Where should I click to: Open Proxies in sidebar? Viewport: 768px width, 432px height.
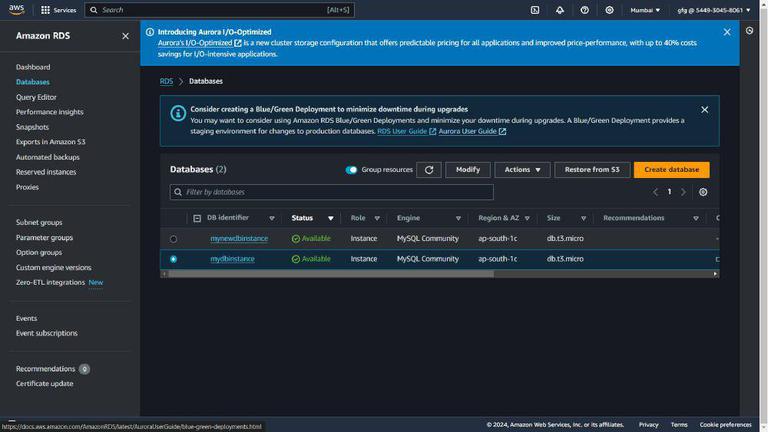point(27,187)
